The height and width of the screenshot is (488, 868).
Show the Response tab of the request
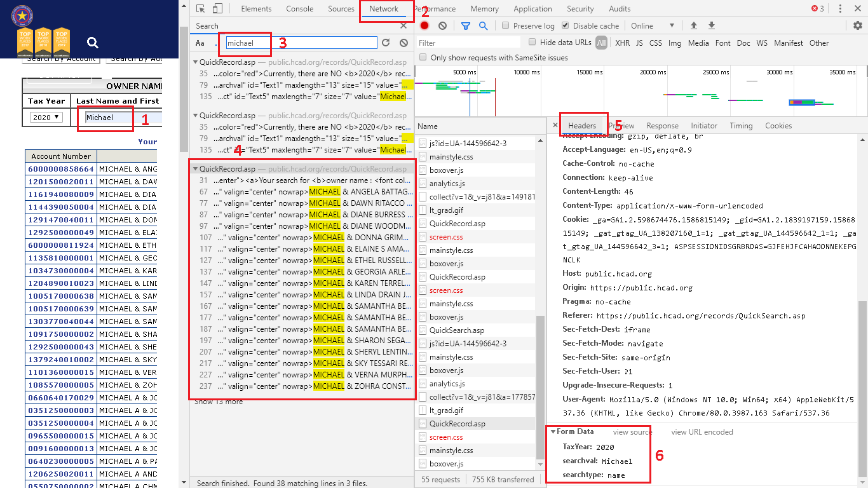662,126
